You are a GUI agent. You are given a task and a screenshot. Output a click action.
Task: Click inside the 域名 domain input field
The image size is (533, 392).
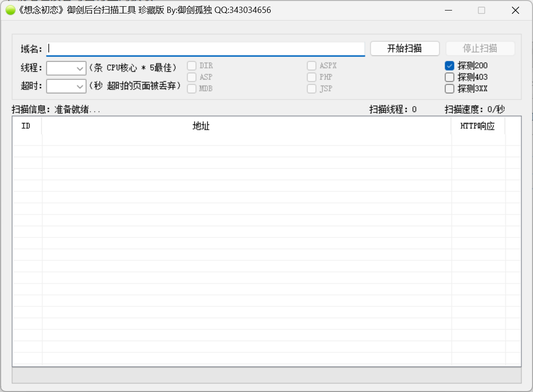click(x=206, y=48)
